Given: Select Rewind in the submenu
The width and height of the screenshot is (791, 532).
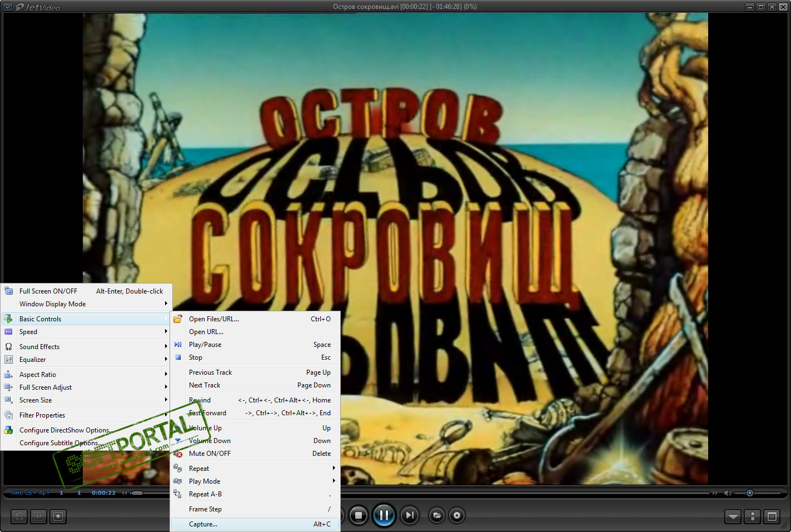Looking at the screenshot, I should tap(255, 400).
